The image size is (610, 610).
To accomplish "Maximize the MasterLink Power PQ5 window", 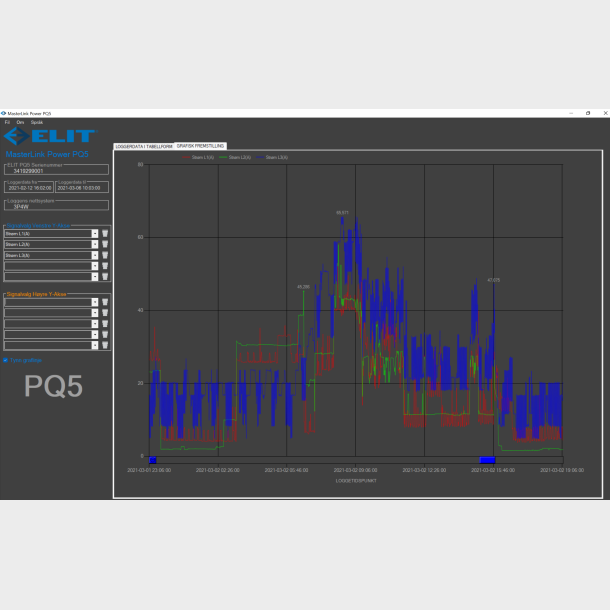I will [588, 113].
